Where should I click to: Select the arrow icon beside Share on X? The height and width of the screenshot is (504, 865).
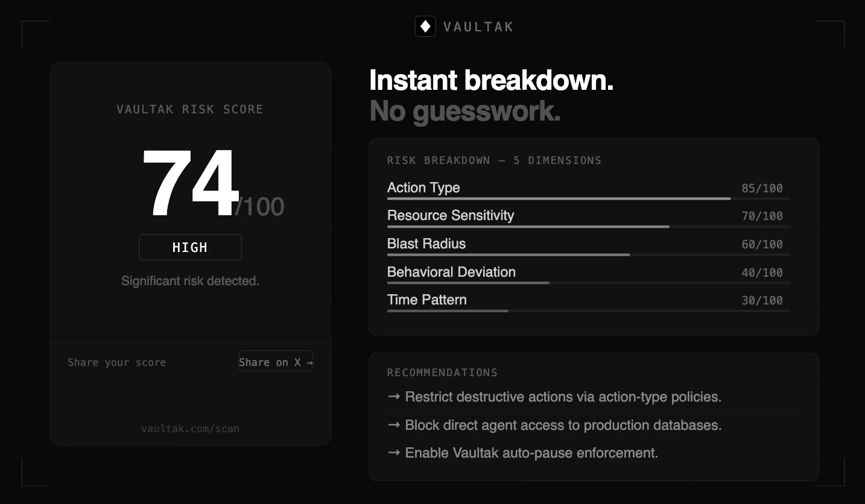pos(309,362)
